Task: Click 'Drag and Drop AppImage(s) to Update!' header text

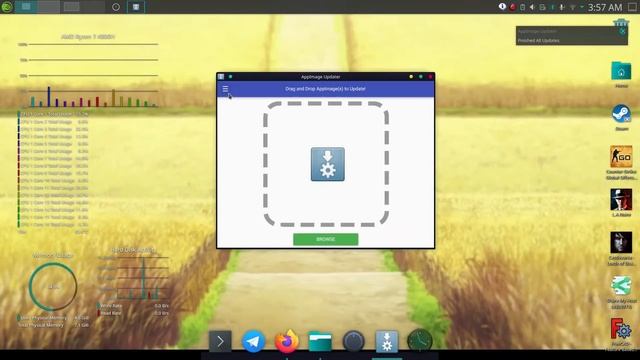Action: (x=325, y=89)
